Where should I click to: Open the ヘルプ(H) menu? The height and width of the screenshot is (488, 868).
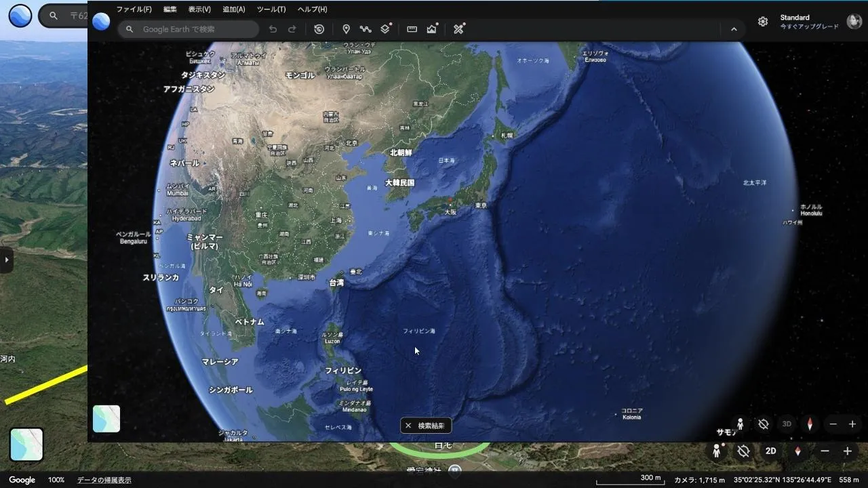point(313,9)
